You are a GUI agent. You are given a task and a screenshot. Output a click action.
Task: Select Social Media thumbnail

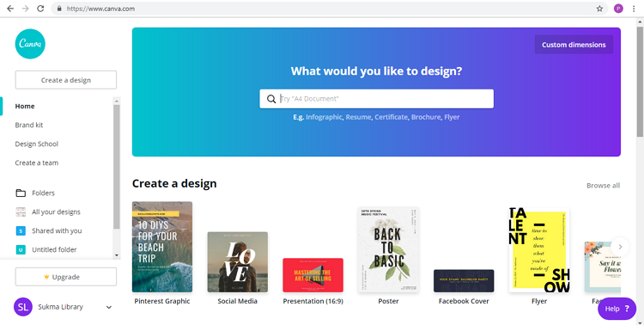pos(237,262)
